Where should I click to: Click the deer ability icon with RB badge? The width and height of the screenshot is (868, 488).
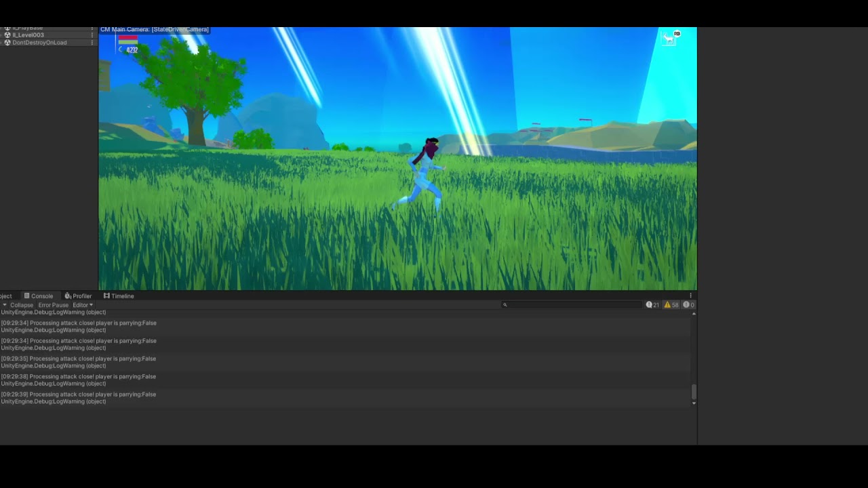[x=671, y=38]
